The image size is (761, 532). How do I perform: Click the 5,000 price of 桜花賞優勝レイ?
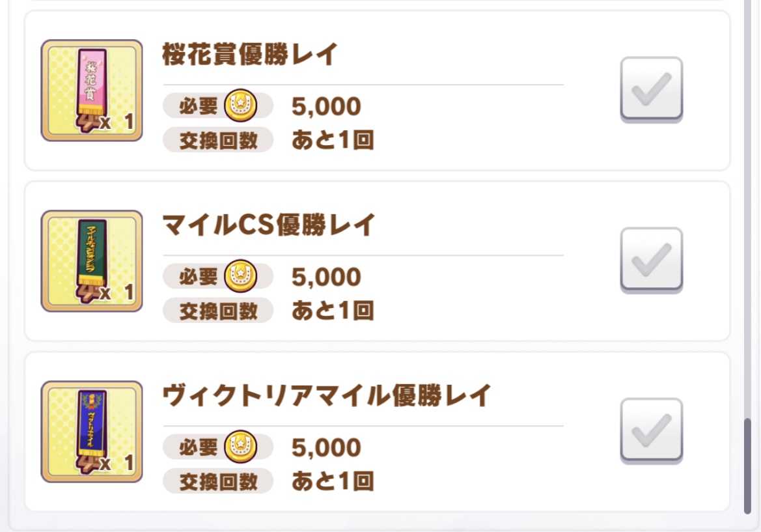[326, 107]
